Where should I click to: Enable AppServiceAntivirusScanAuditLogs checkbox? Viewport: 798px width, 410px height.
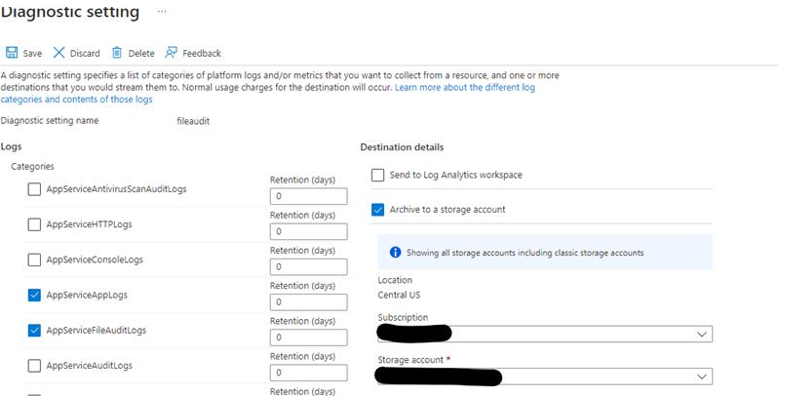(34, 189)
